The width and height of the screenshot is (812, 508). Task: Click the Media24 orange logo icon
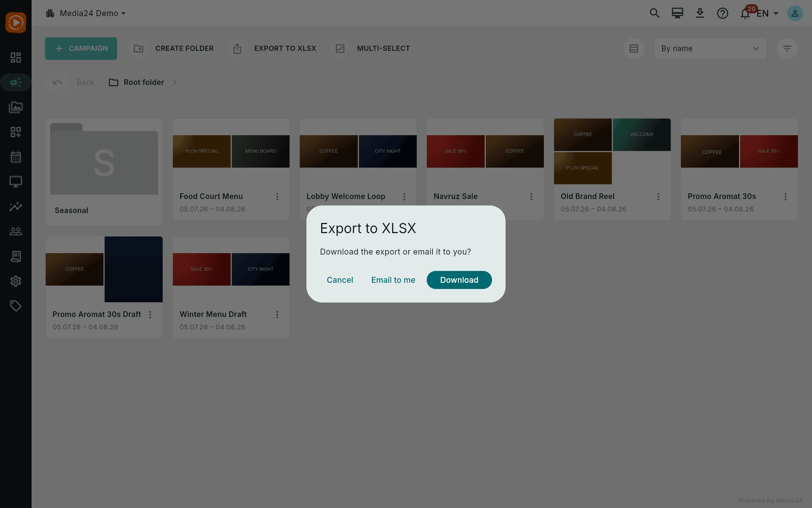tap(16, 23)
